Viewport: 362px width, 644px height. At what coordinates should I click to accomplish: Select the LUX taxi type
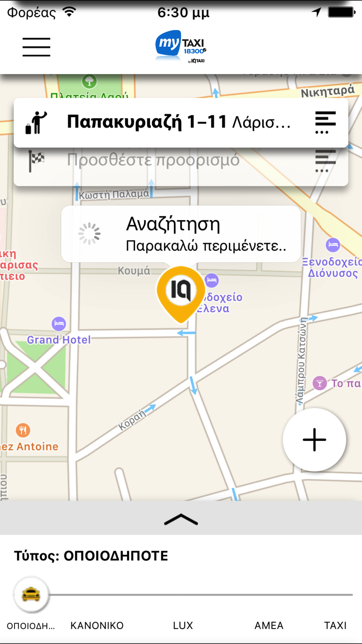point(183,625)
